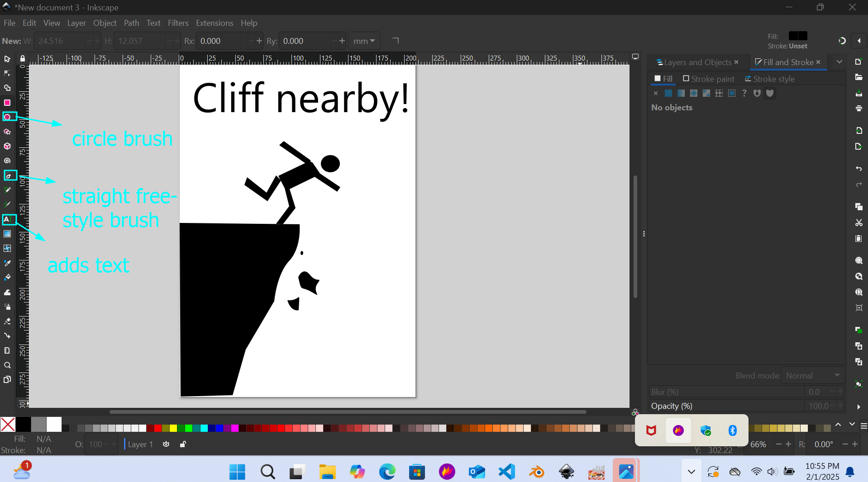The width and height of the screenshot is (868, 482).
Task: Select the Spiral tool
Action: click(x=7, y=161)
